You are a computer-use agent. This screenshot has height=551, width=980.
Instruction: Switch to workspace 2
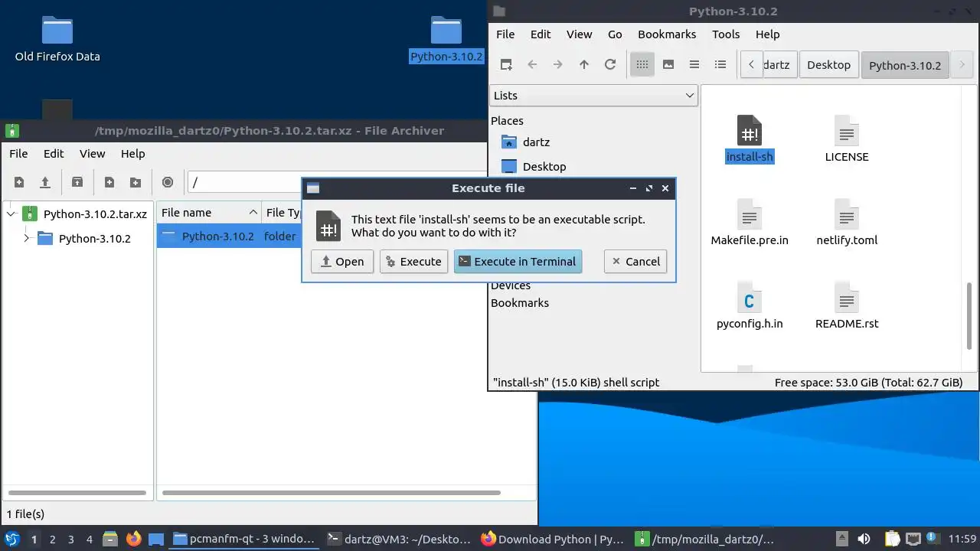(52, 539)
